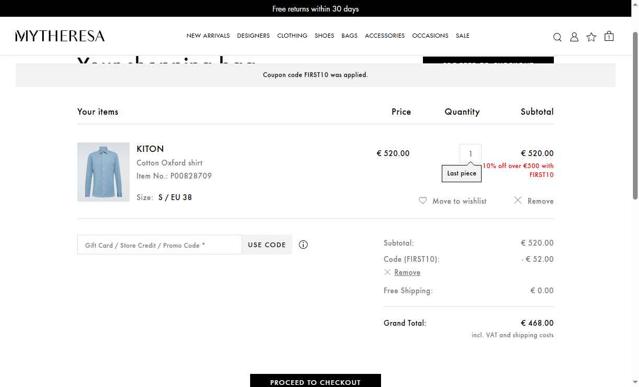Click the Grand Total € 468.00 amount
This screenshot has height=387, width=639.
[x=537, y=323]
